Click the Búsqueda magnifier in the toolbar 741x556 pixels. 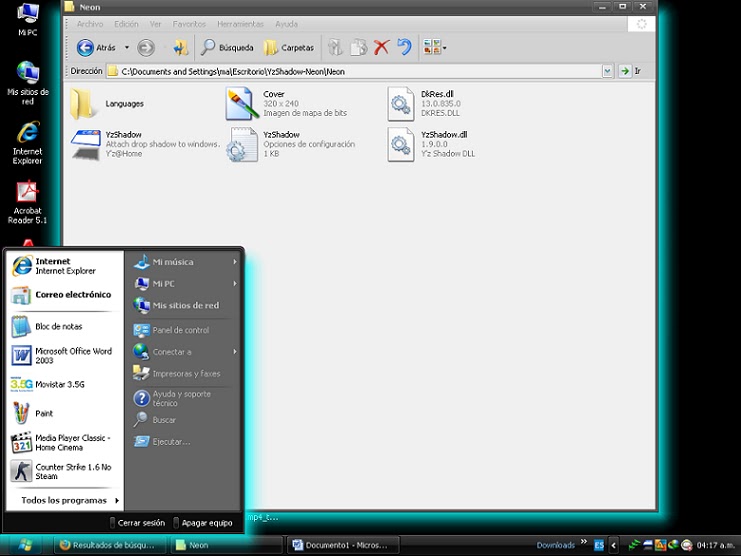click(x=208, y=47)
